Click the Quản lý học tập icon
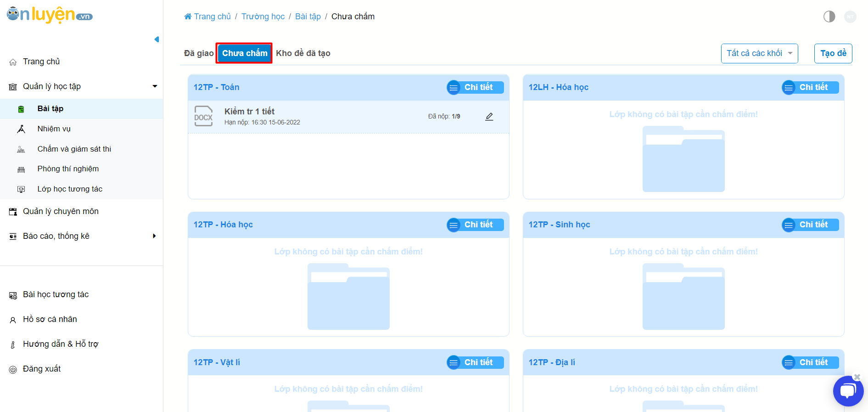The width and height of the screenshot is (868, 412). click(x=13, y=87)
